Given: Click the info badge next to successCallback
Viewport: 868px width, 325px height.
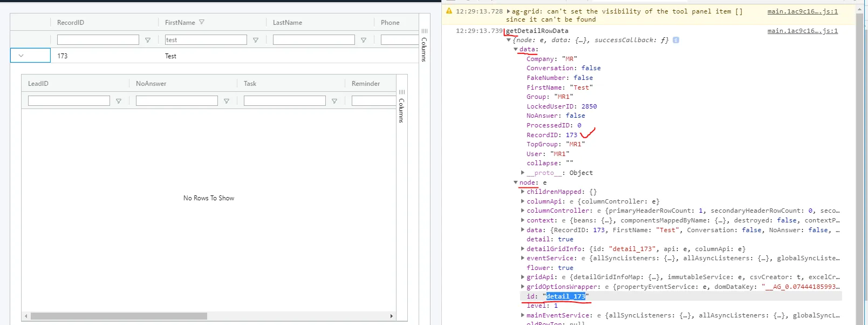Looking at the screenshot, I should tap(676, 40).
